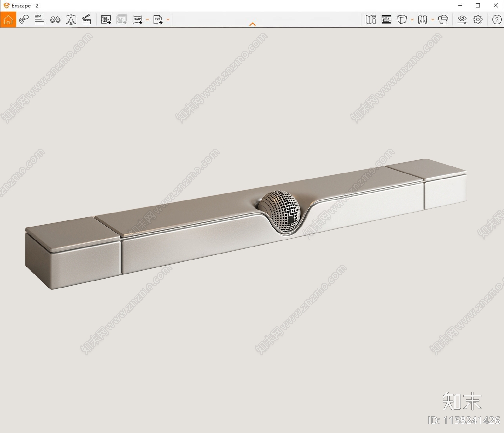
Task: Toggle the safe frame icon
Action: (386, 20)
